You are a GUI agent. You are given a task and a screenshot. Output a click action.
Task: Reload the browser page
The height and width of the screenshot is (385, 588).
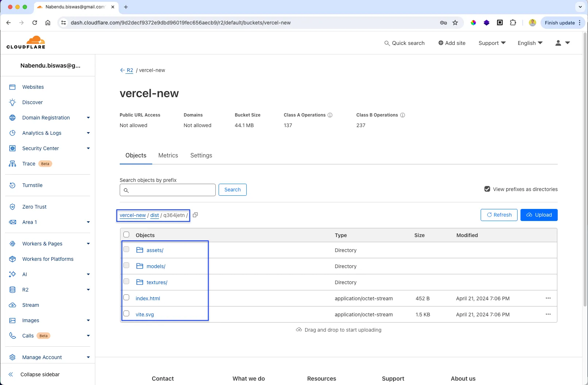35,23
